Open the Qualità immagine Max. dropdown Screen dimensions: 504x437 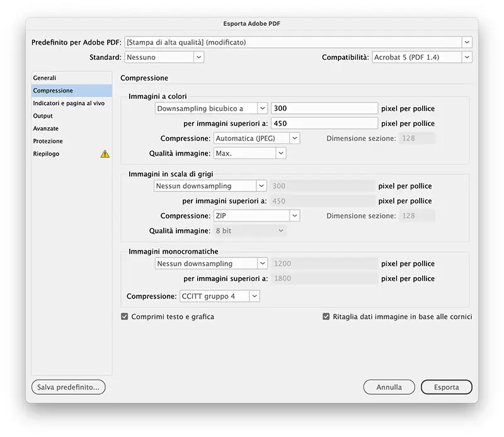(249, 153)
